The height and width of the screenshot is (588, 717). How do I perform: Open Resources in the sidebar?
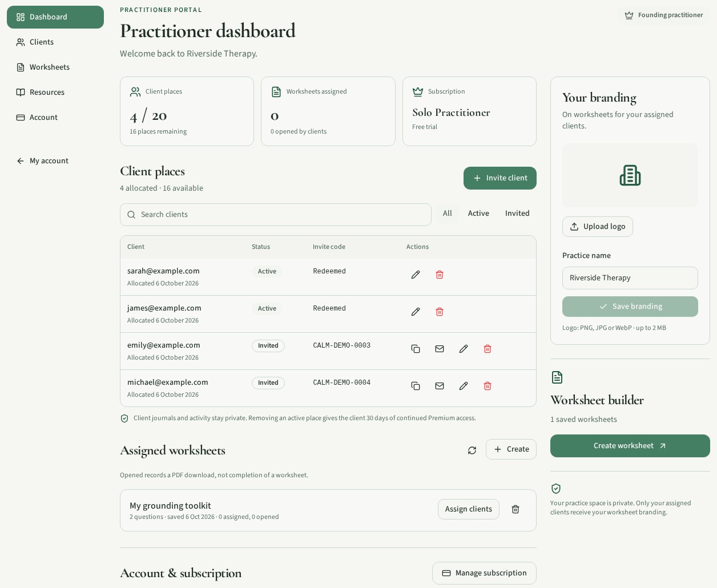tap(55, 92)
